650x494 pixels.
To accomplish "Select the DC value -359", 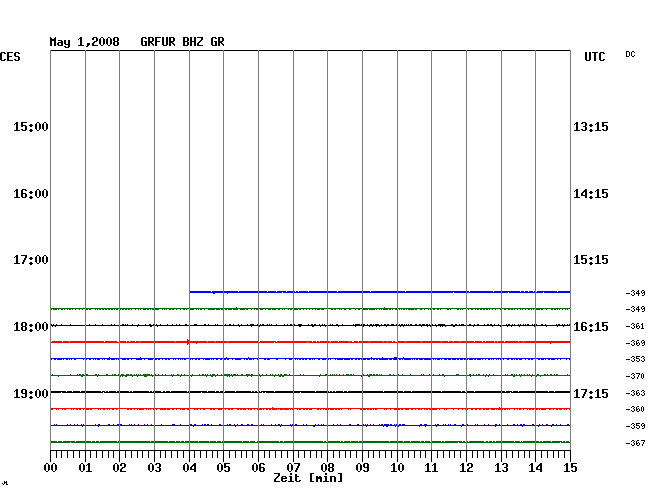I will coord(635,426).
